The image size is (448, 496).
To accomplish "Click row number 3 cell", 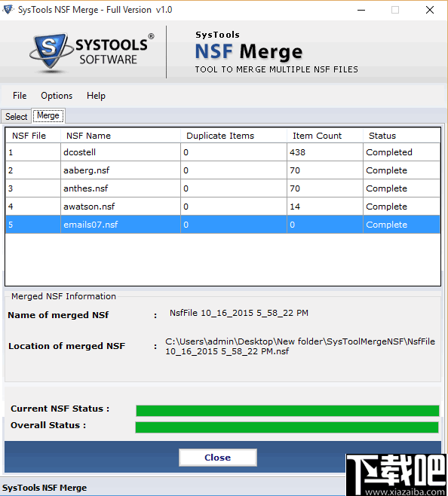I will click(33, 188).
